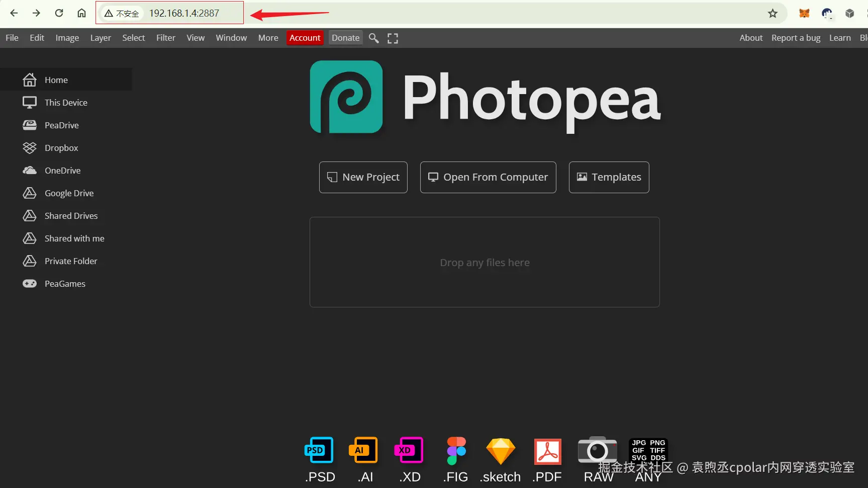Click the browser back arrow
The height and width of the screenshot is (488, 868).
[14, 13]
